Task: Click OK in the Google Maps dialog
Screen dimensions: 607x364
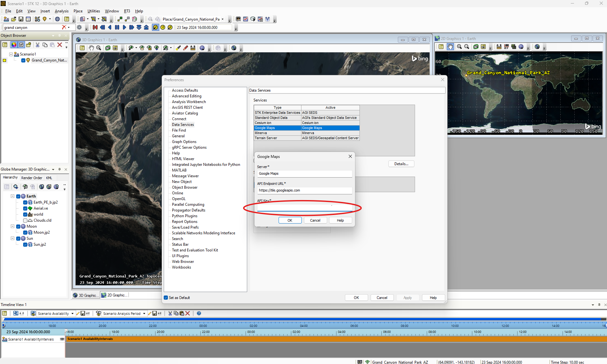Action: point(290,220)
